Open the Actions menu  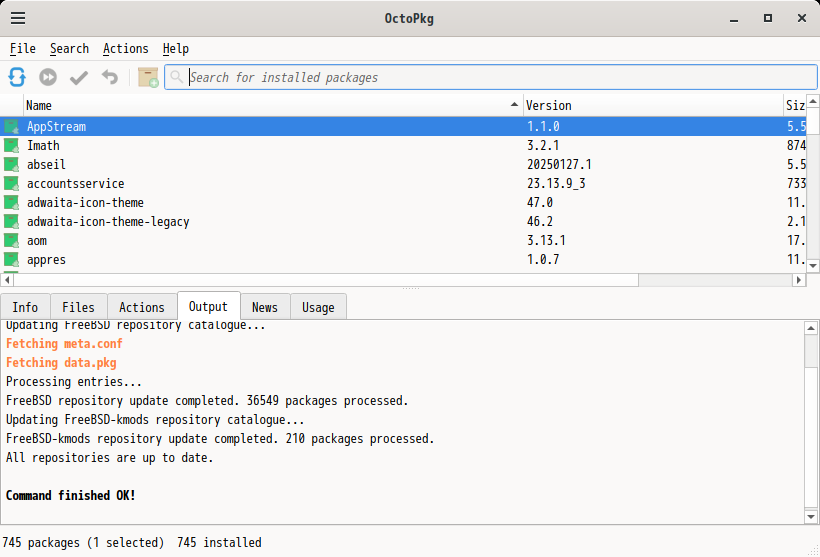125,48
